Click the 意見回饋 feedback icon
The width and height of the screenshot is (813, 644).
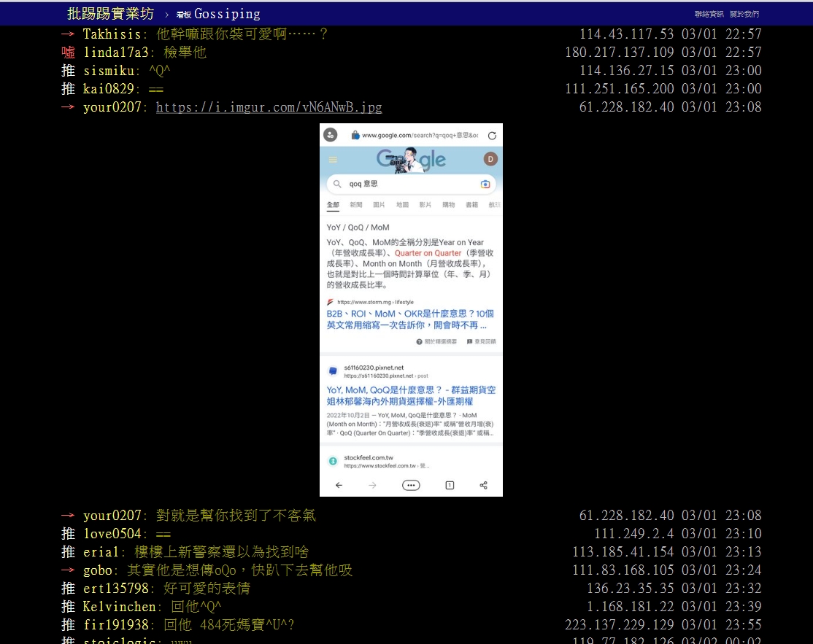point(469,341)
